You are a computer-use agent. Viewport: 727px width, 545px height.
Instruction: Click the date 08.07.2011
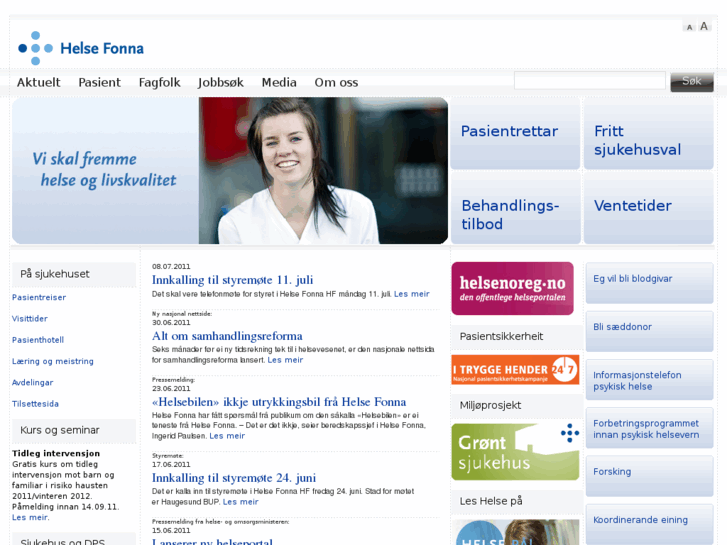[x=171, y=267]
